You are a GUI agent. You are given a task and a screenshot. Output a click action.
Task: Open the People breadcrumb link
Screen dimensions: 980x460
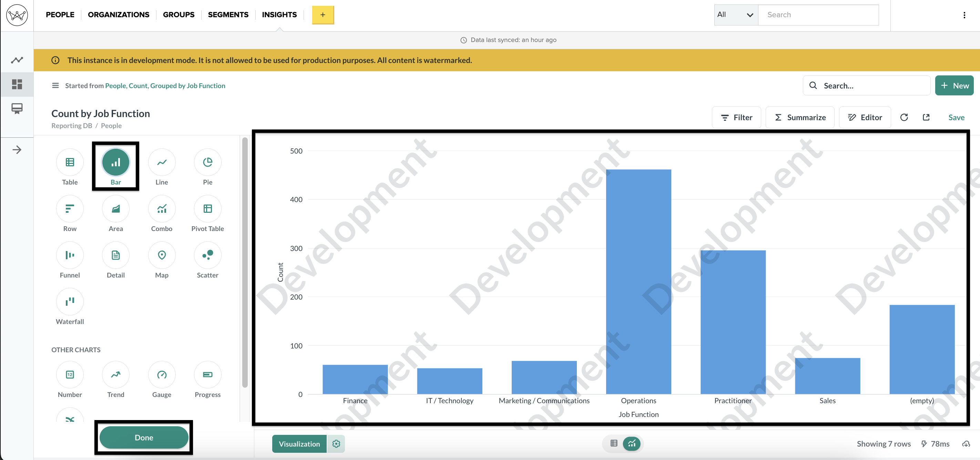[111, 125]
